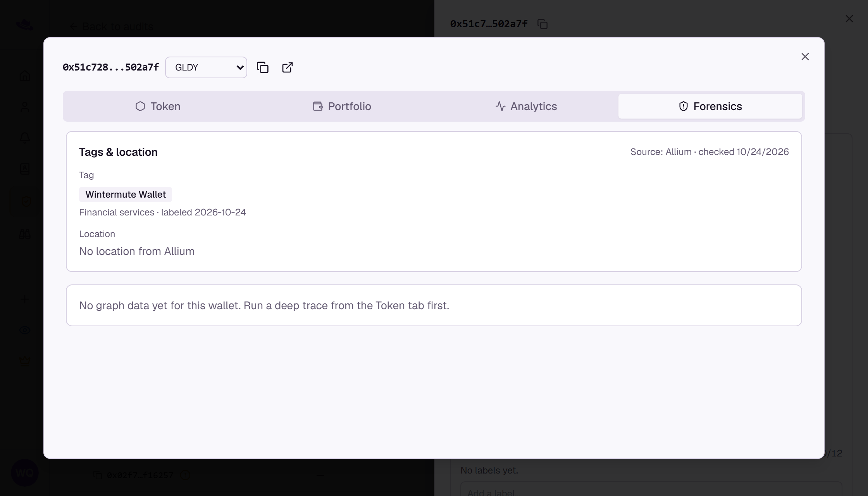Viewport: 868px width, 496px height.
Task: Click 'Financial services · labeled 2026-10-24' text
Action: (x=162, y=212)
